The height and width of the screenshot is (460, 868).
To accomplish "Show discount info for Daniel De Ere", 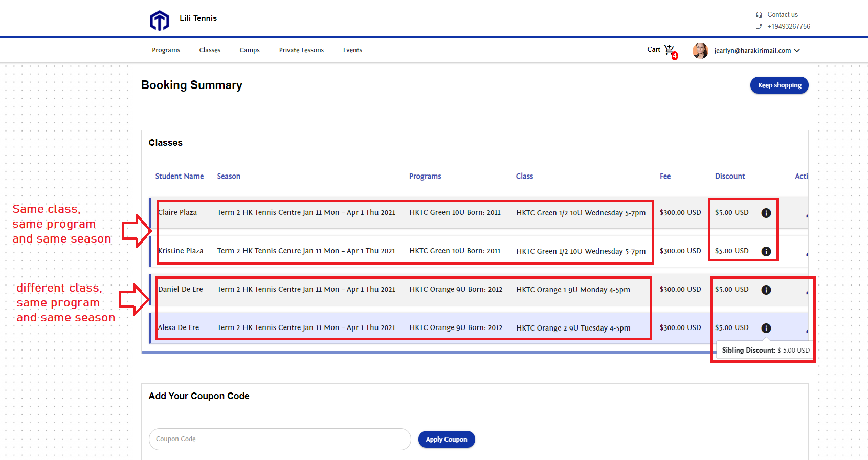I will coord(766,290).
